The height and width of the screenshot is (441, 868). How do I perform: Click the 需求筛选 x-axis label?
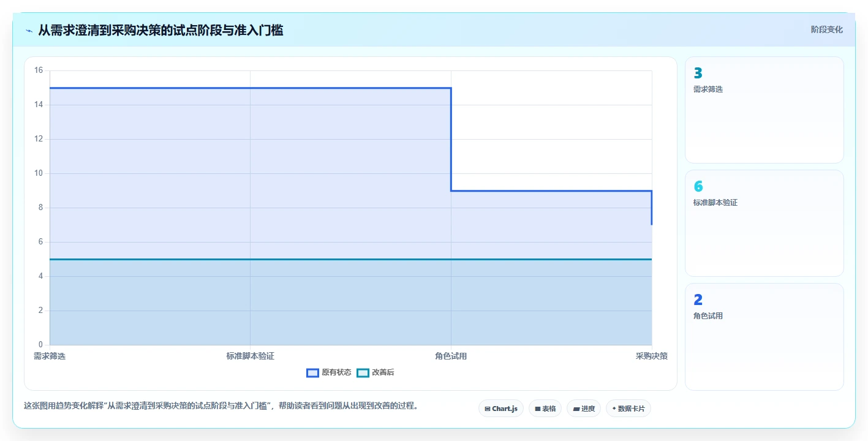pyautogui.click(x=50, y=356)
